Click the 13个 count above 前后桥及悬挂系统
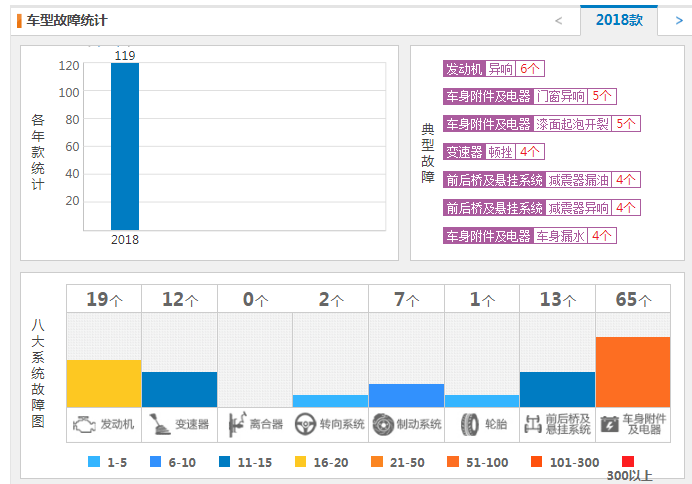Image resolution: width=692 pixels, height=484 pixels. point(558,299)
